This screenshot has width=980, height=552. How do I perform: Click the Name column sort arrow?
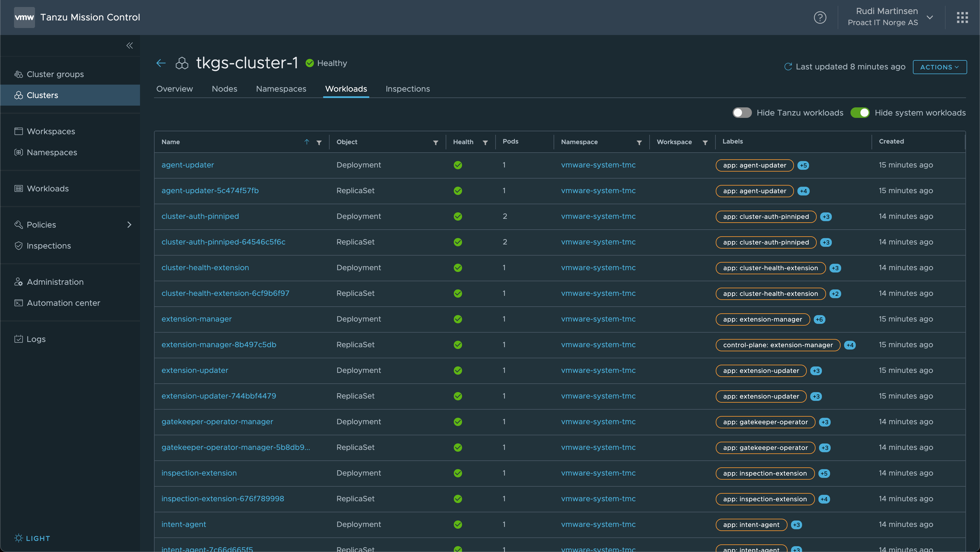pos(307,142)
